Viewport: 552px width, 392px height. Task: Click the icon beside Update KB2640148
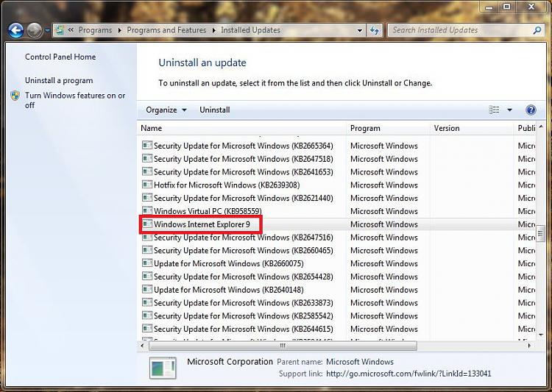[147, 289]
